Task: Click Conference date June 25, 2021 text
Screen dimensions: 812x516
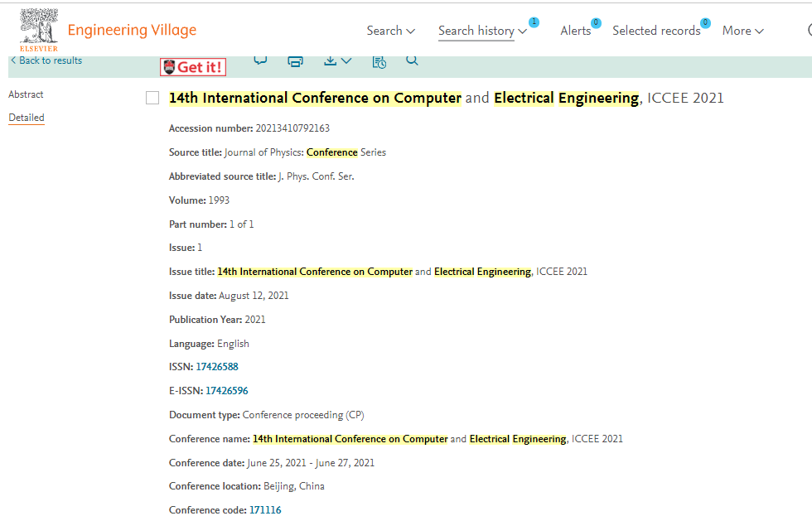Action: coord(311,463)
